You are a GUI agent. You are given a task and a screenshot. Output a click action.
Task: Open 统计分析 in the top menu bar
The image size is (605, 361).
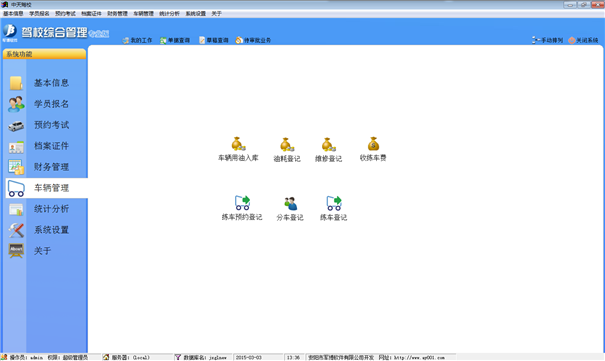tap(169, 13)
